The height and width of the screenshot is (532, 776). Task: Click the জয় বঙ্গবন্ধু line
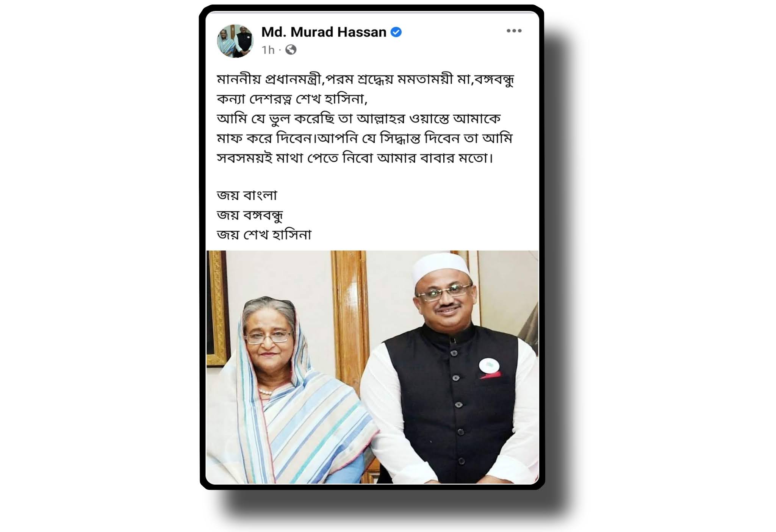(x=250, y=215)
